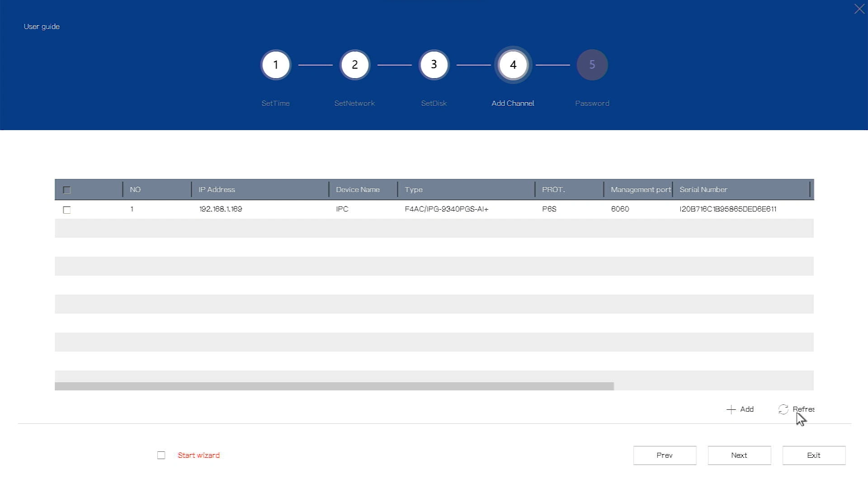Screen dimensions: 868x488
Task: Close the User guide dialog
Action: (x=859, y=9)
